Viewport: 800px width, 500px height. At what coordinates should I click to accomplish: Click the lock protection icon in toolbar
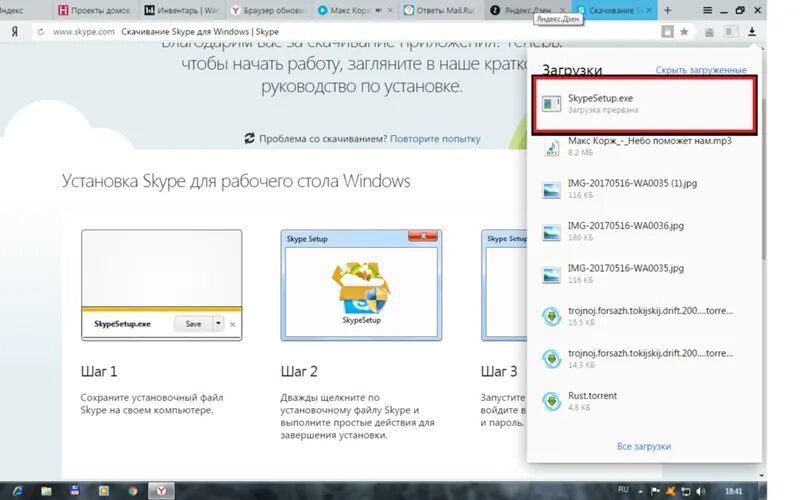(x=709, y=32)
